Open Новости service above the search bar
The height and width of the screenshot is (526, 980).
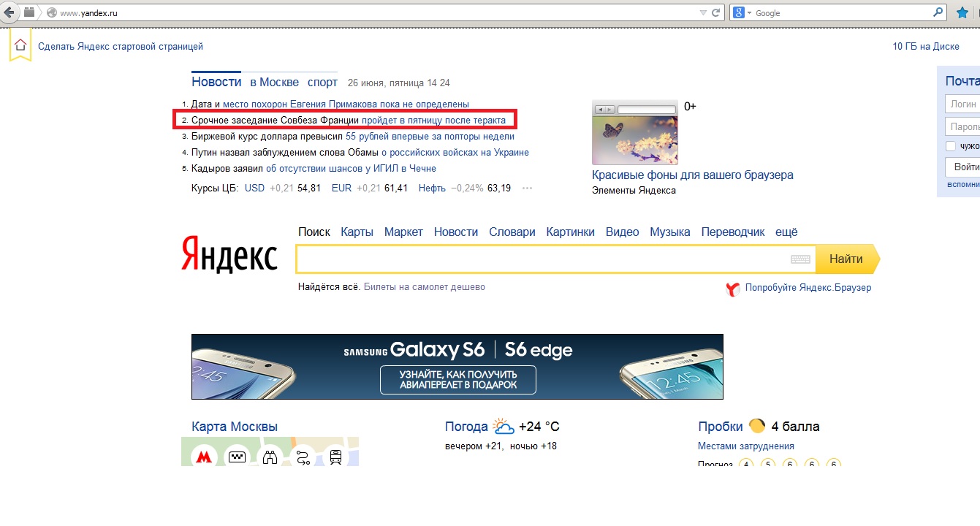coord(456,232)
